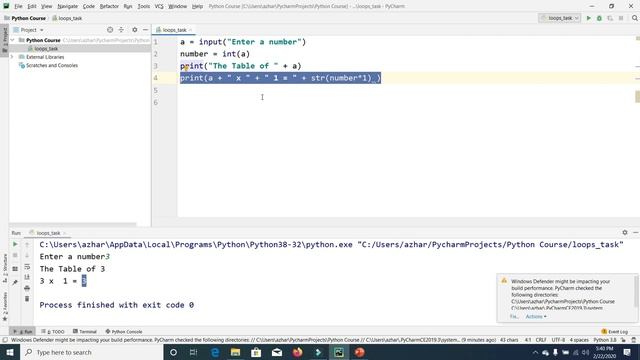Run with coverage icon in top toolbar
Screen dimensions: 640x360
pyautogui.click(x=610, y=18)
